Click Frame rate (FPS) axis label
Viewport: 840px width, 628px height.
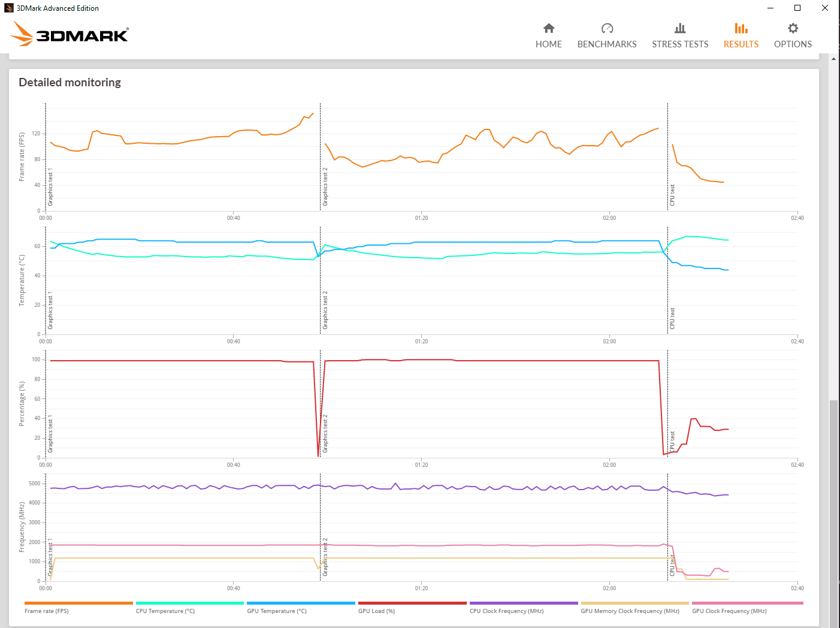pyautogui.click(x=22, y=157)
